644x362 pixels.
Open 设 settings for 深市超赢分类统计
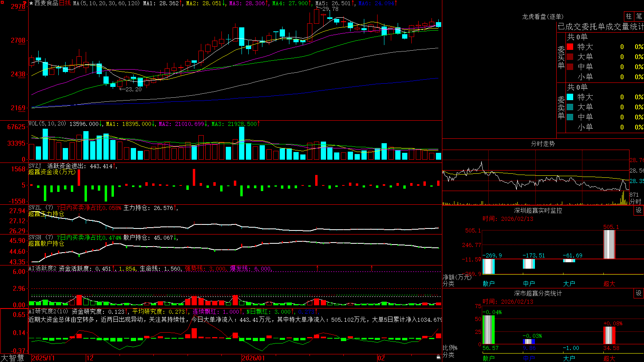[x=639, y=293]
